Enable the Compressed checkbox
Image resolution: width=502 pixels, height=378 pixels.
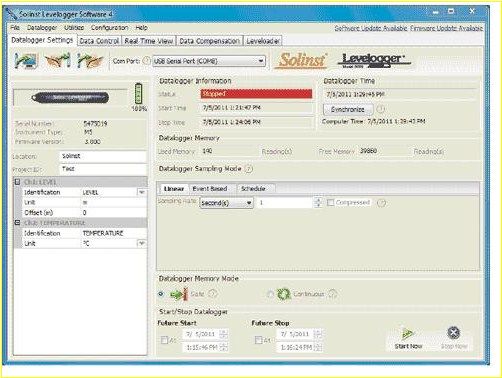[x=330, y=202]
